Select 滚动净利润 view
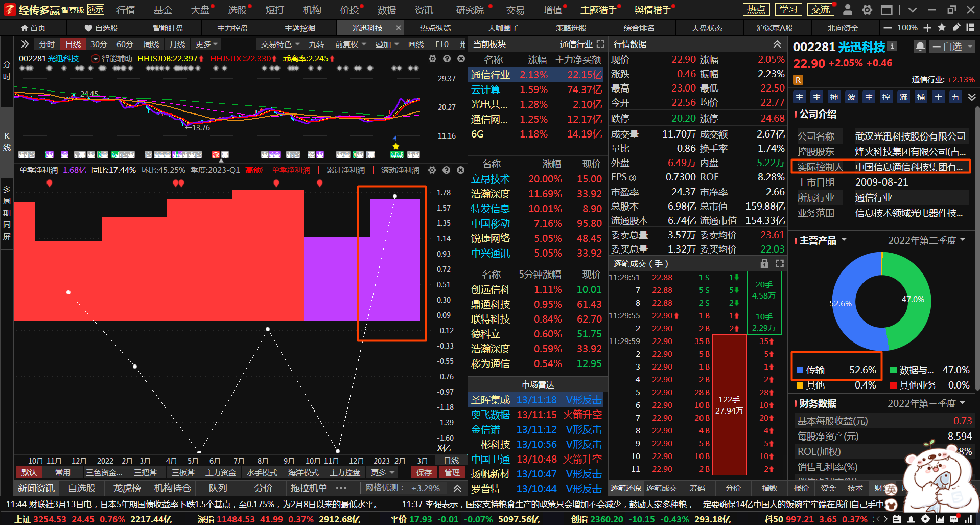Image resolution: width=980 pixels, height=525 pixels. (x=400, y=170)
